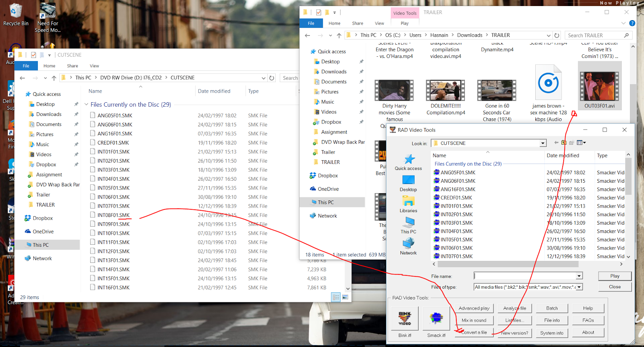Open Play tab under Video Tools
644x347 pixels.
[x=405, y=23]
